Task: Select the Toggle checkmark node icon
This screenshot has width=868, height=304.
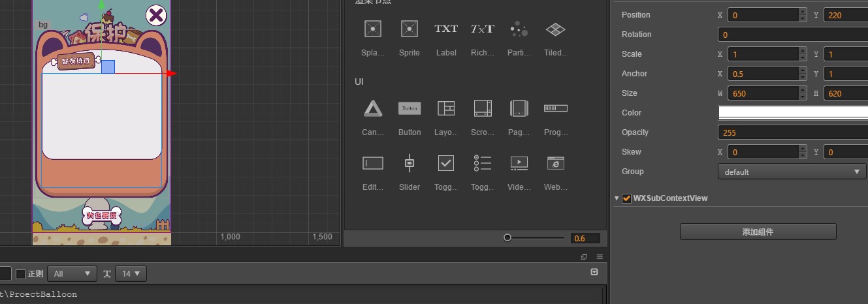Action: tap(446, 163)
